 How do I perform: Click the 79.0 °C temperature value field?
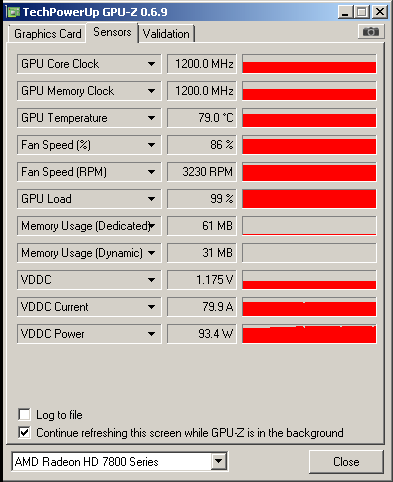pos(202,118)
